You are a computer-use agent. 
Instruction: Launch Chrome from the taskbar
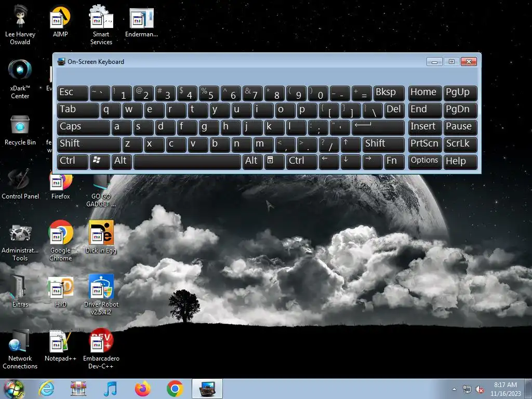click(175, 389)
